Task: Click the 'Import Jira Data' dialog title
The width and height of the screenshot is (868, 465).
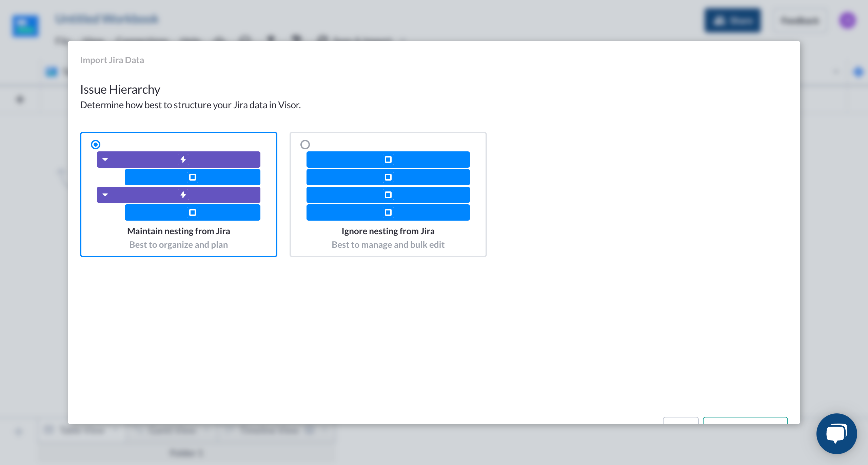Action: (112, 60)
